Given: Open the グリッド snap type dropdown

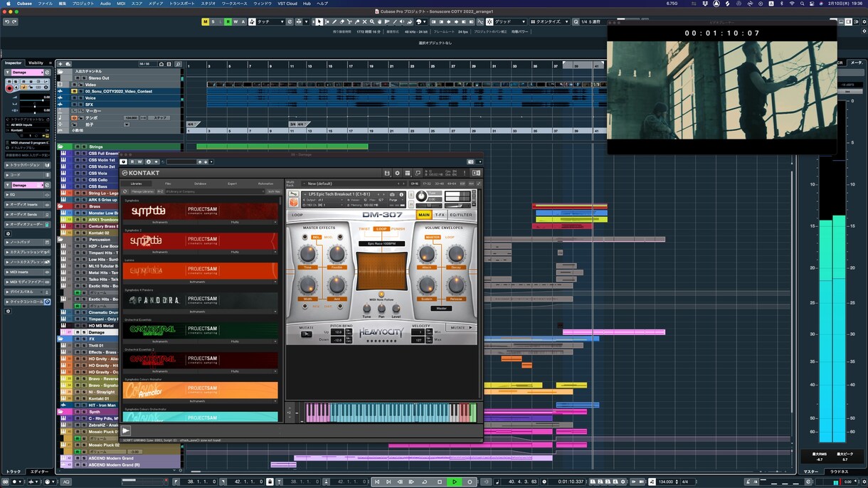Looking at the screenshot, I should click(510, 22).
